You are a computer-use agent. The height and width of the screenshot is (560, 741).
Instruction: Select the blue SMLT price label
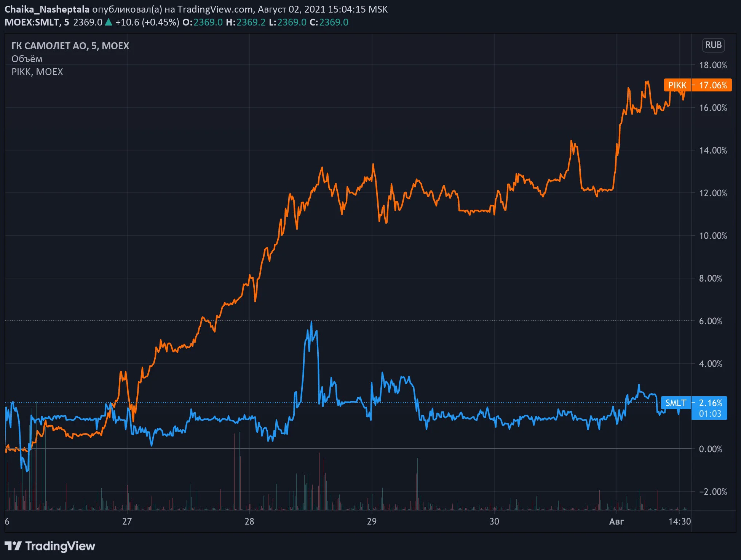[676, 403]
